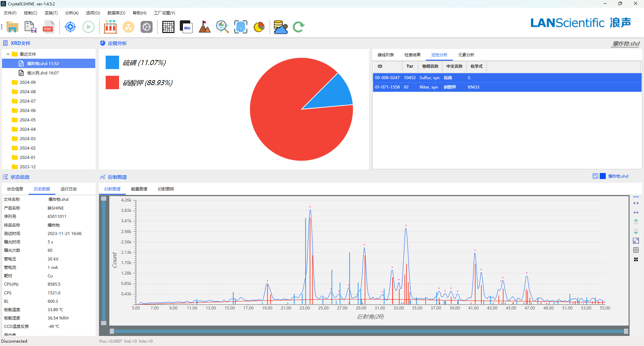Open the 分析(A) menu
Screen dimensions: 644x346
[x=71, y=13]
